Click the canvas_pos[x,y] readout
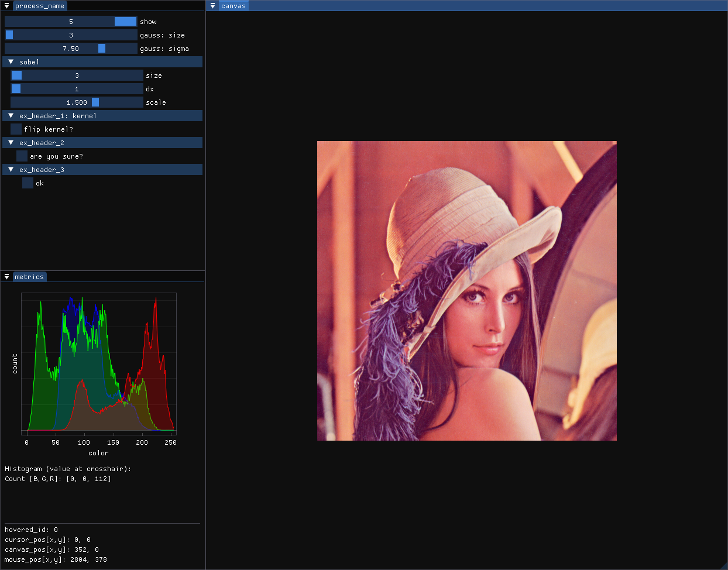The width and height of the screenshot is (728, 570). (51, 550)
